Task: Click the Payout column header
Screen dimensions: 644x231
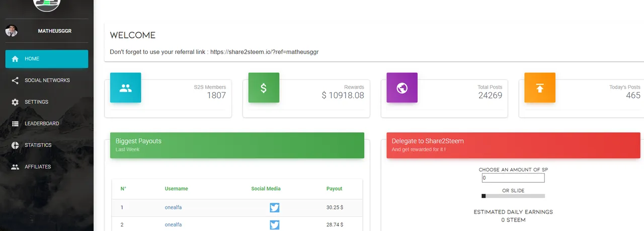Action: tap(334, 189)
